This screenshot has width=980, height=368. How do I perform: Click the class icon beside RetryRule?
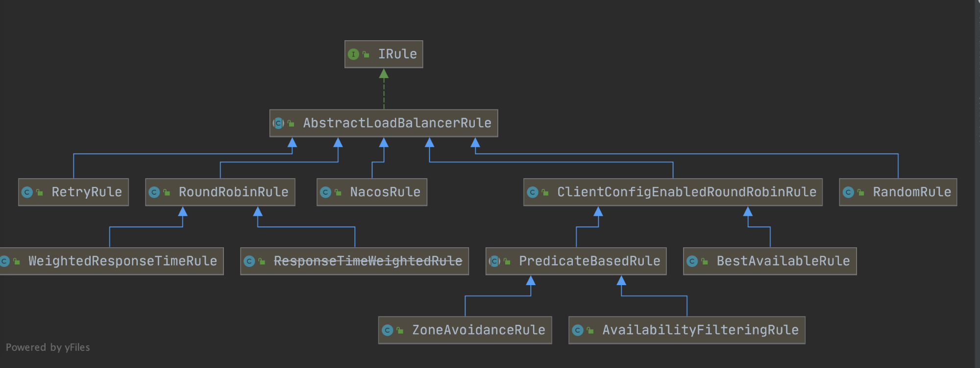pyautogui.click(x=27, y=192)
